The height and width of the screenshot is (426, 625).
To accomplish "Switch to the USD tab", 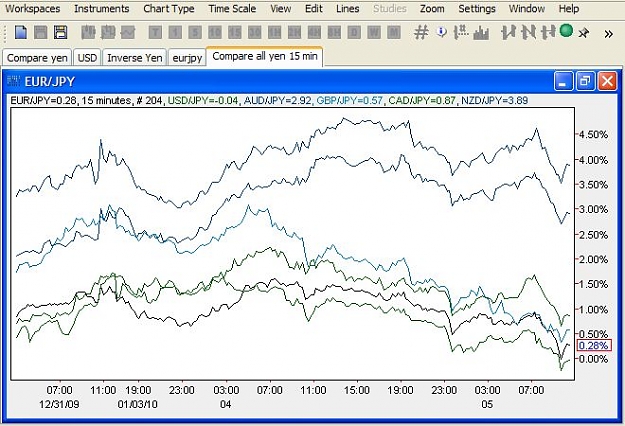I will (87, 58).
